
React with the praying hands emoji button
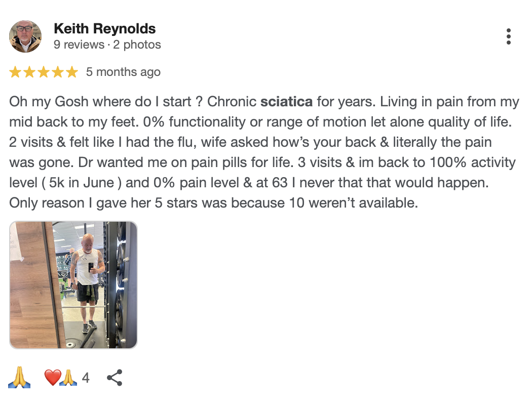tap(20, 378)
